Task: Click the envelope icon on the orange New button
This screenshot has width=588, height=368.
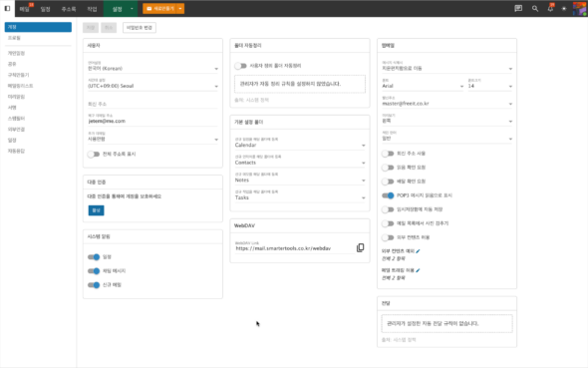Action: 149,9
